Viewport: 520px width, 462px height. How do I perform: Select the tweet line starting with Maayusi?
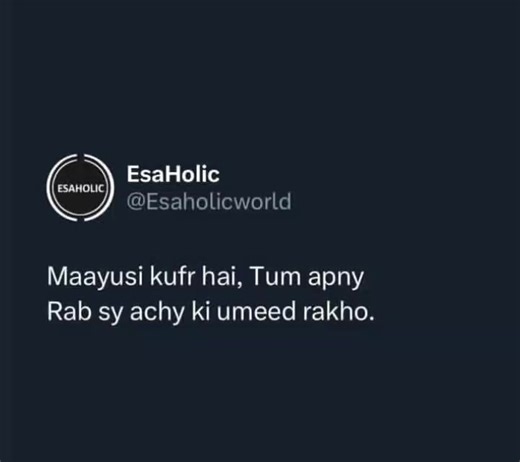(205, 277)
